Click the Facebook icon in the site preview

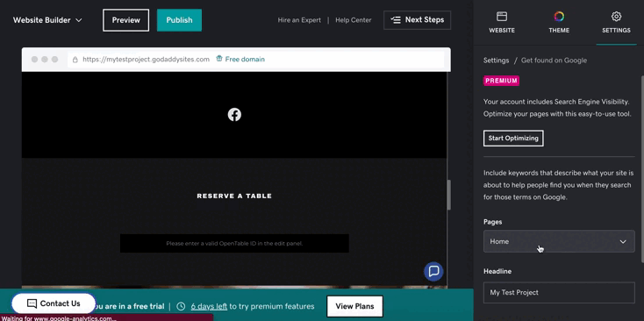234,115
